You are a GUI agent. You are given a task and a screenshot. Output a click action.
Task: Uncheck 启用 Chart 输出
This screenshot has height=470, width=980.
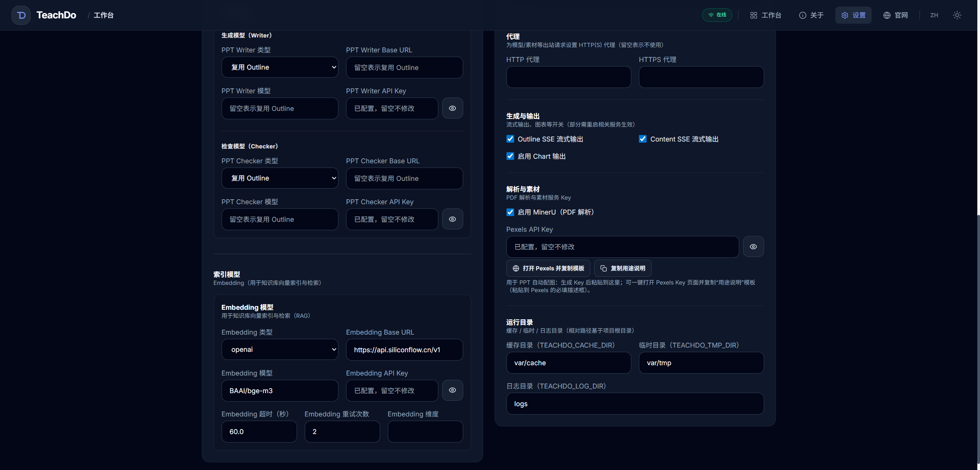(510, 156)
